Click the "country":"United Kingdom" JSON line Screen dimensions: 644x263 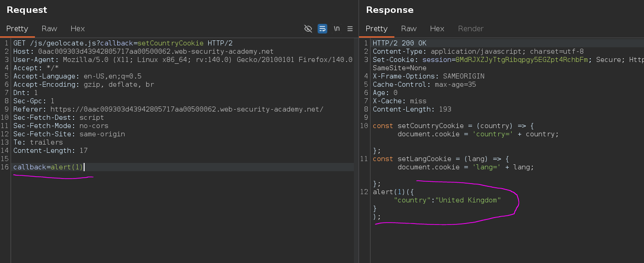447,200
